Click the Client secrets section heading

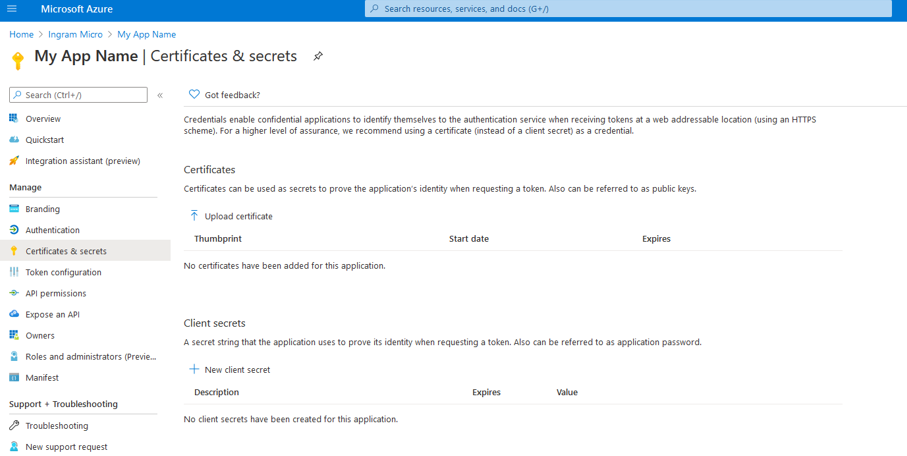(215, 323)
